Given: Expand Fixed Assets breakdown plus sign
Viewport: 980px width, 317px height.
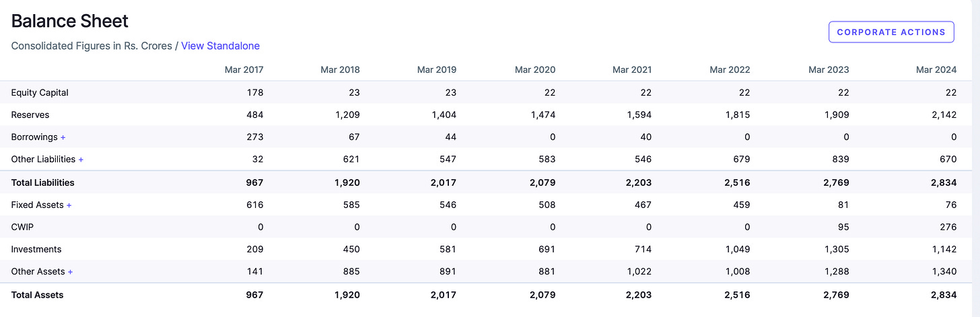Looking at the screenshot, I should 69,205.
